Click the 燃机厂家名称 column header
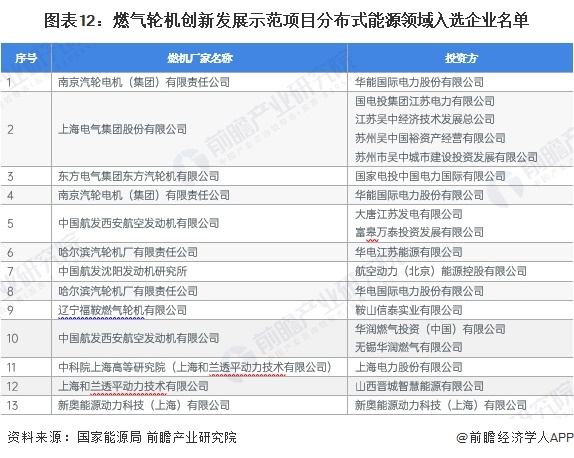The width and height of the screenshot is (574, 458). click(200, 58)
